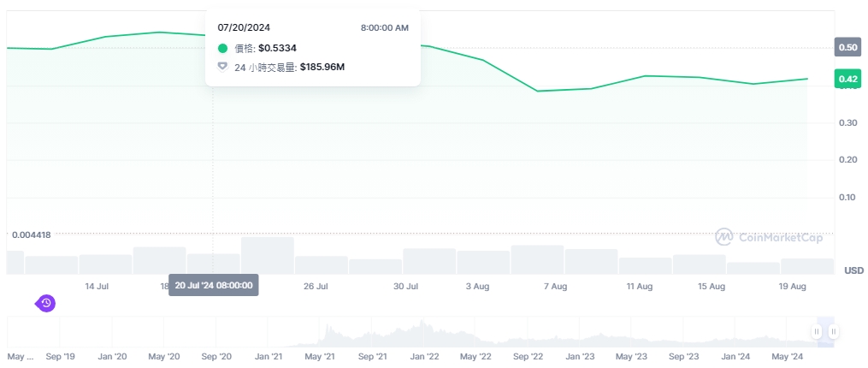This screenshot has width=868, height=368.
Task: Click the gray 0.50 price marker
Action: click(x=847, y=48)
